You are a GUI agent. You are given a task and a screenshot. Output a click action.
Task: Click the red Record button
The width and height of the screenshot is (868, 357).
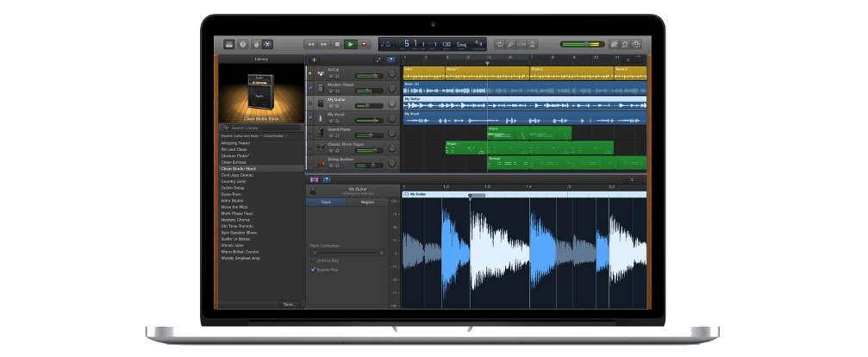(x=364, y=44)
